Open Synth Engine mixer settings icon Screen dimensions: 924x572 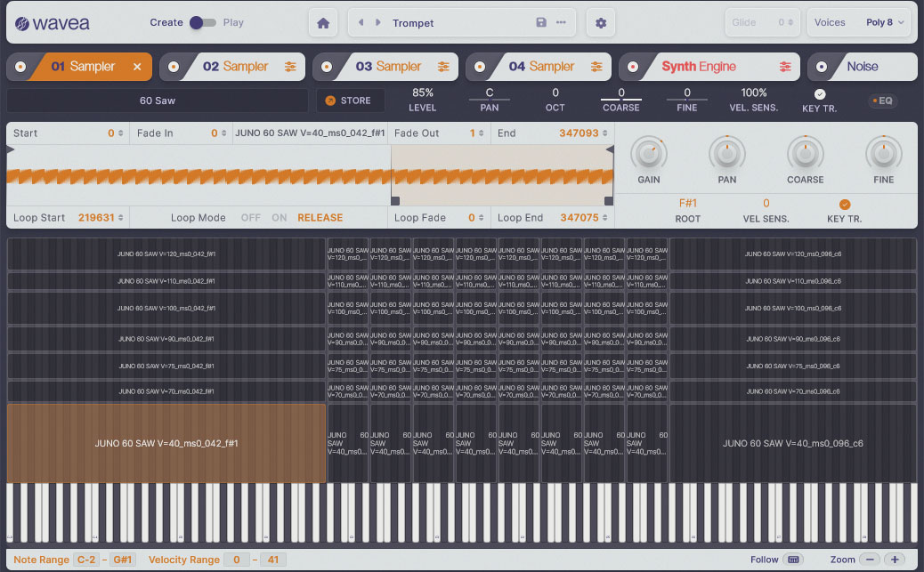pyautogui.click(x=785, y=67)
